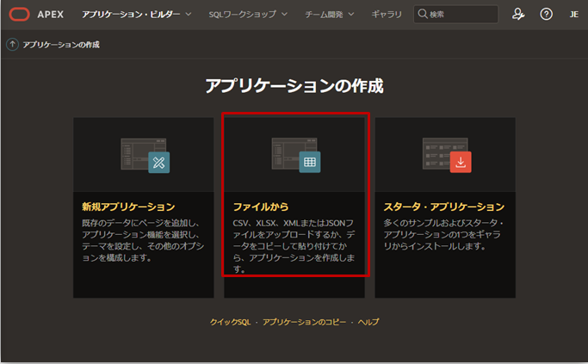588x364 pixels.
Task: Expand the アプリケーション・ビルダー dropdown arrow
Action: (x=190, y=15)
